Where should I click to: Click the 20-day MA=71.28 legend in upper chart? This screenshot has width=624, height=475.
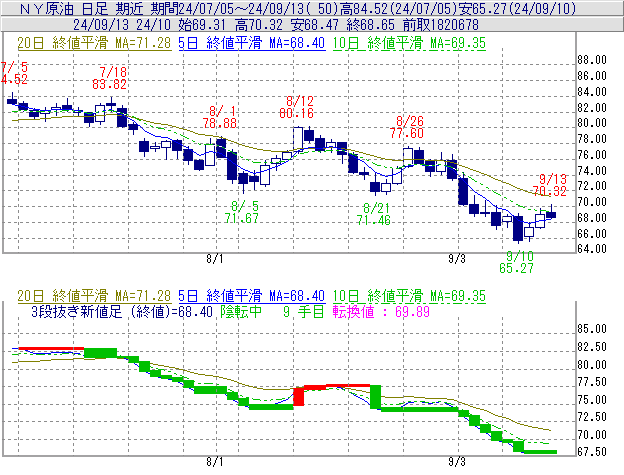click(94, 43)
